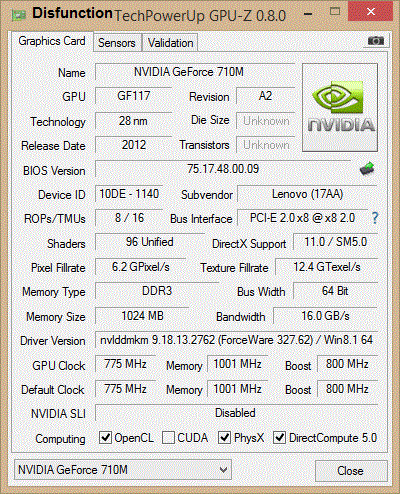Screen dimensions: 400x494
Task: Click the GPU-Z title bar app icon
Action: coord(19,15)
